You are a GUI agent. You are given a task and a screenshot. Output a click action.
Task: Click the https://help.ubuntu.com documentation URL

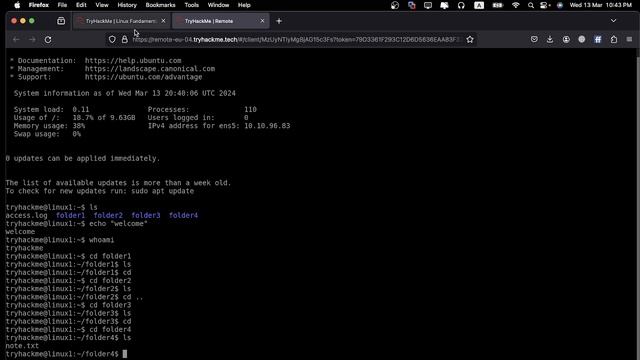click(133, 60)
